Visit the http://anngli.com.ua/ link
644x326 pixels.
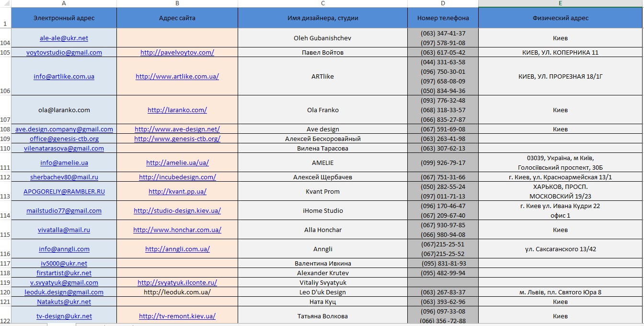[177, 249]
